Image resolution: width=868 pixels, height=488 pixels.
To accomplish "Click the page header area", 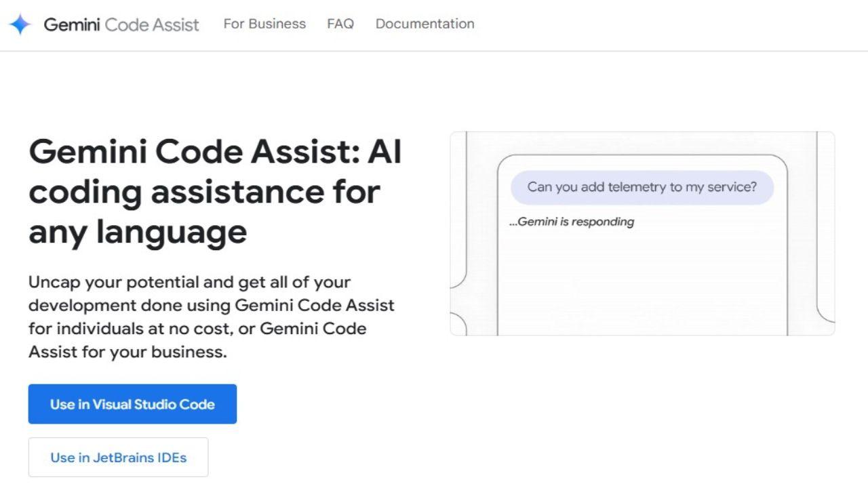I will tap(434, 25).
